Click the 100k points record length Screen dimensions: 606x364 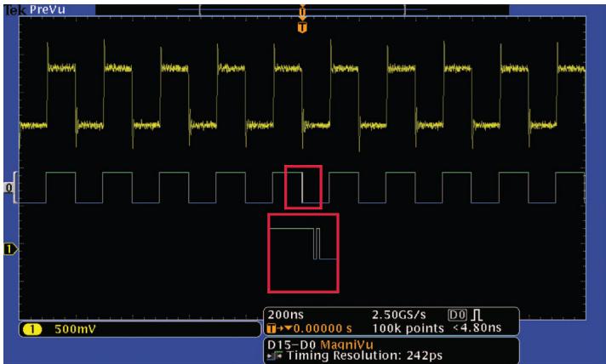pos(409,328)
